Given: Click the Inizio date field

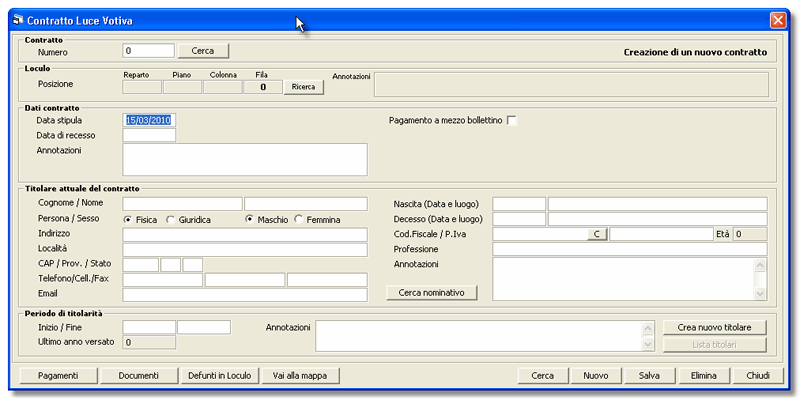Looking at the screenshot, I should coord(149,328).
